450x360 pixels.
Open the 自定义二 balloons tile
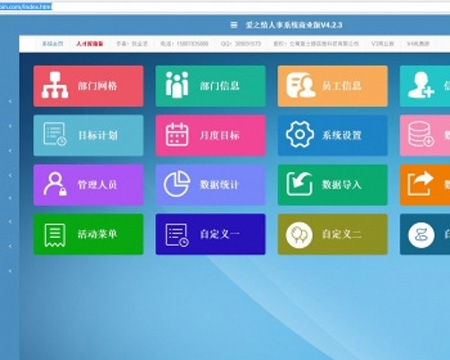332,234
